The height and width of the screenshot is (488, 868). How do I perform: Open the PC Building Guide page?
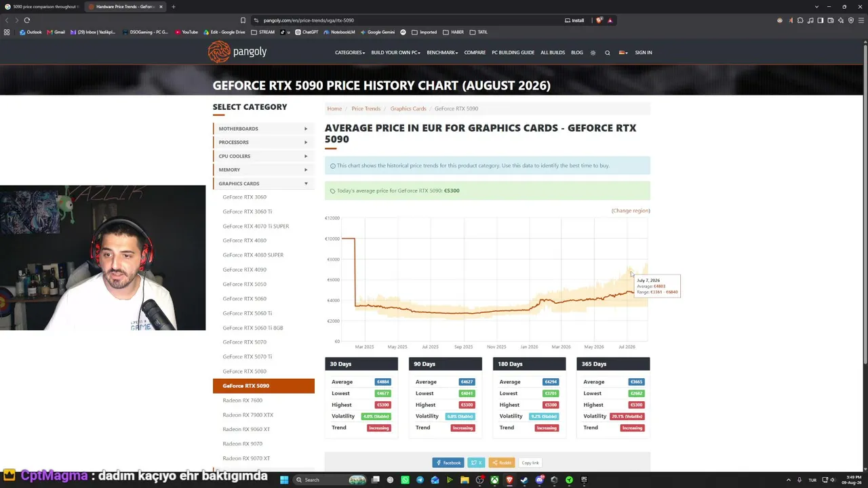(x=513, y=53)
